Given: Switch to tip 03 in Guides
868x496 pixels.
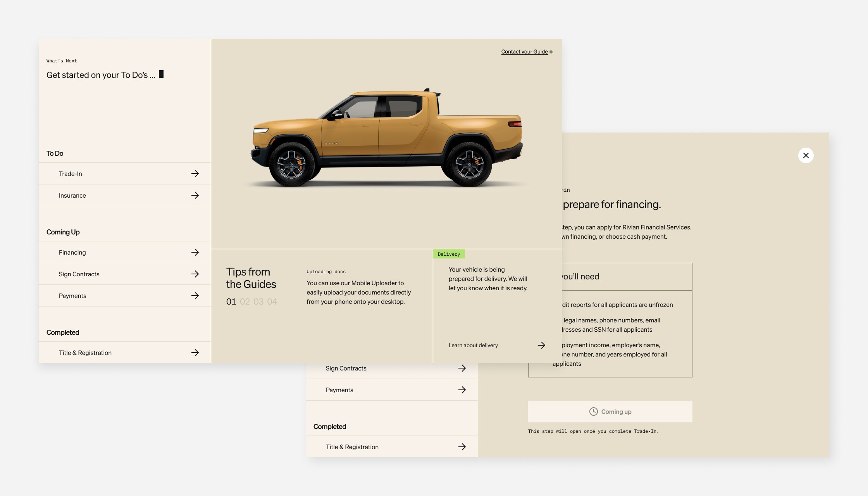Looking at the screenshot, I should point(258,301).
